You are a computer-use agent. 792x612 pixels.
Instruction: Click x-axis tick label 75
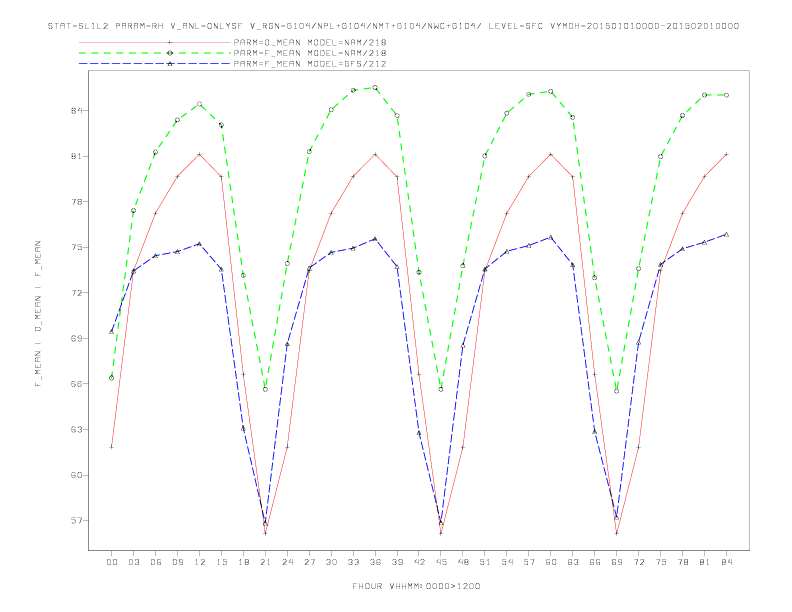coord(660,562)
